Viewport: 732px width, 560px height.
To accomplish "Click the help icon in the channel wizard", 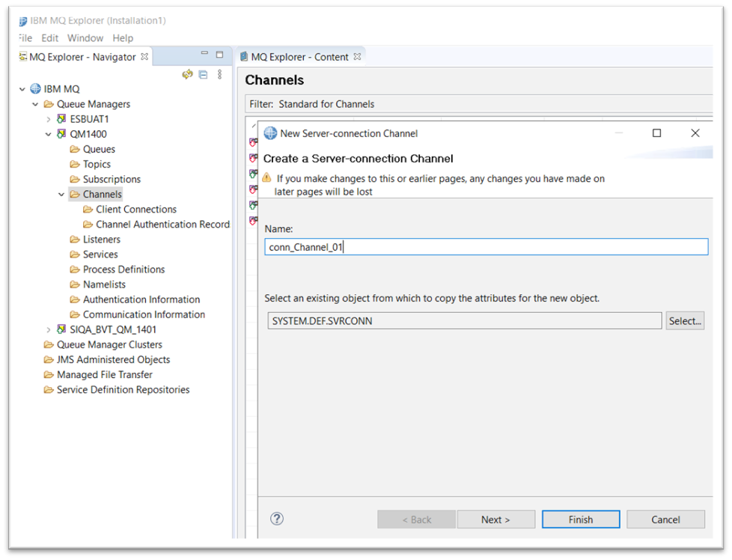I will click(x=276, y=519).
